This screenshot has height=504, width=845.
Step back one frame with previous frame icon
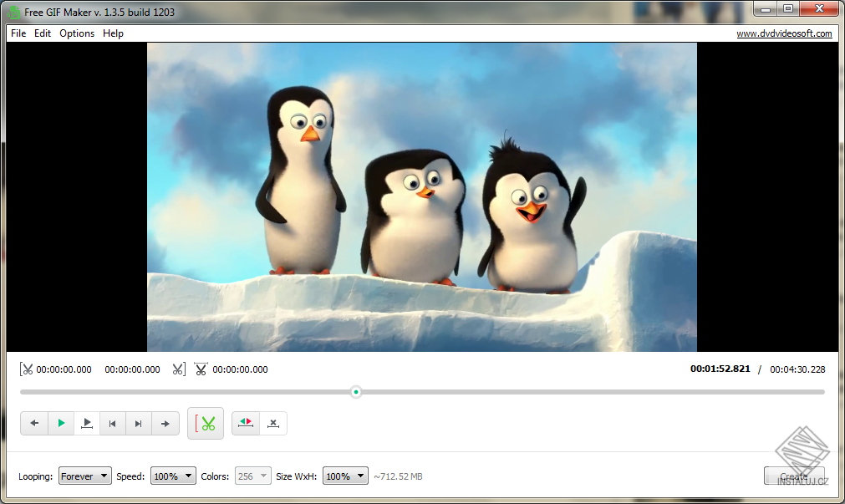pyautogui.click(x=112, y=423)
